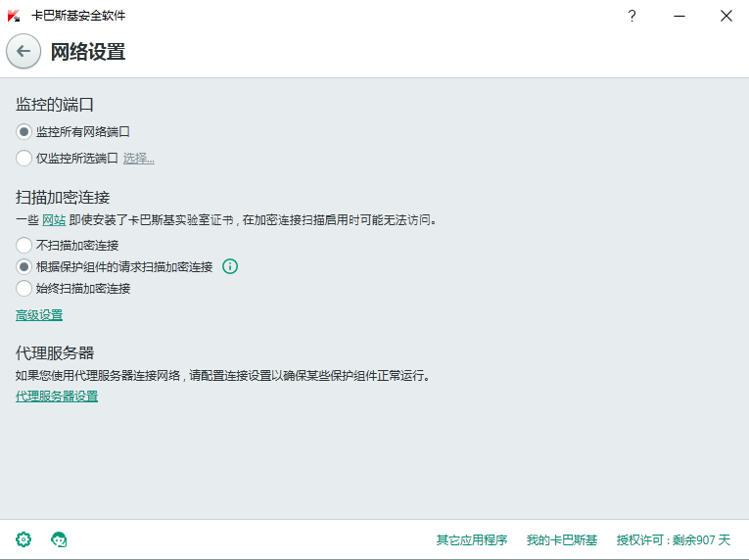The height and width of the screenshot is (560, 749).
Task: Open 其它应用程序 in footer
Action: pos(472,540)
